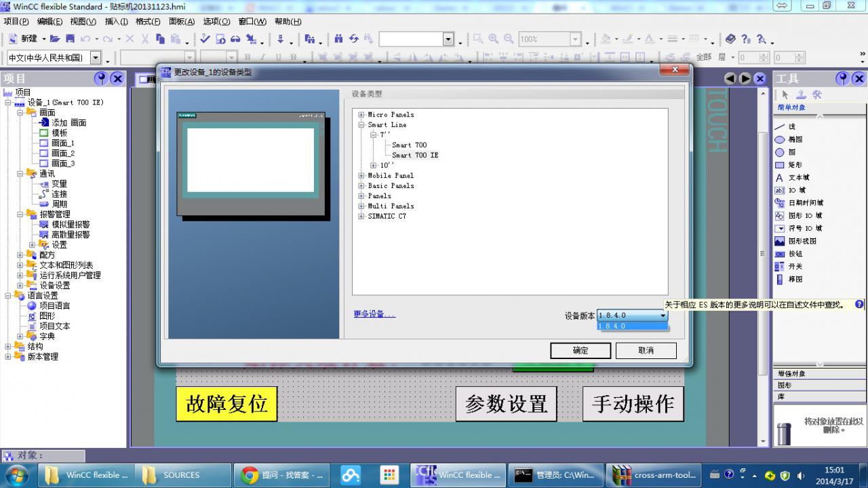Click the 故障复位 yellow button on canvas

(x=226, y=404)
